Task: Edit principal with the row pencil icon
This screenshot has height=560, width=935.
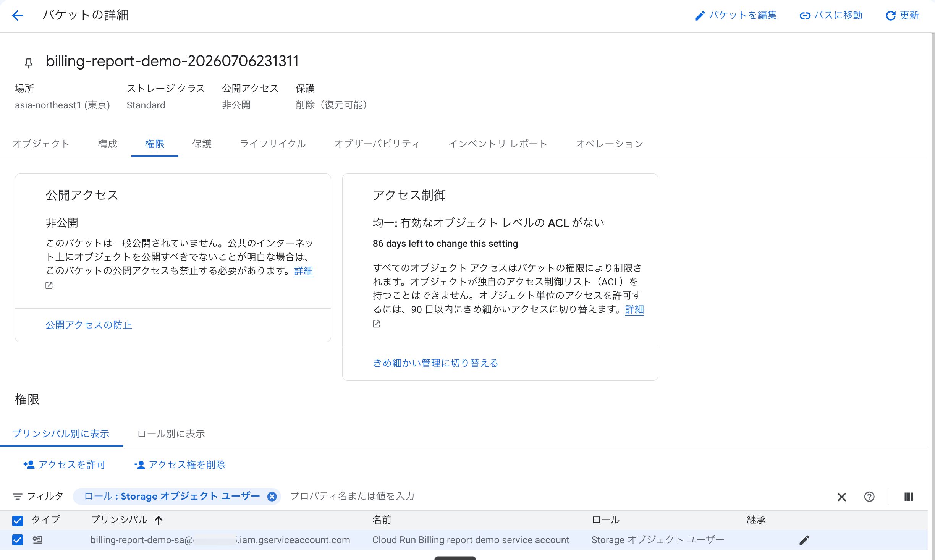Action: (804, 540)
